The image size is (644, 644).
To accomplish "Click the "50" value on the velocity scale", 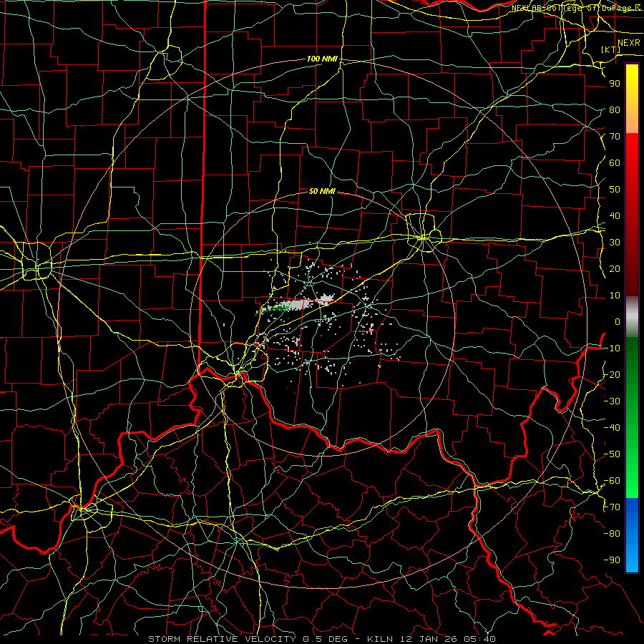I will (x=615, y=190).
